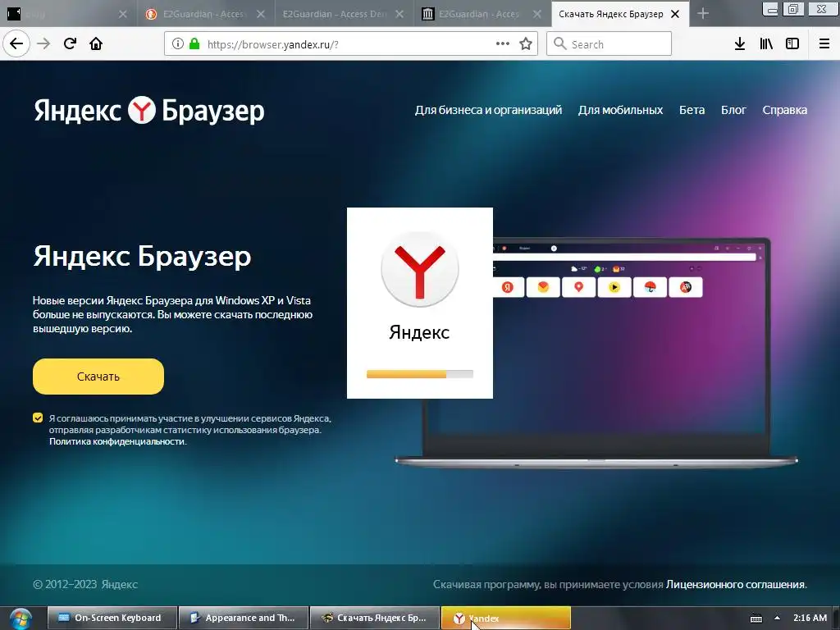Show site information via the info icon
This screenshot has height=630, width=840.
177,44
